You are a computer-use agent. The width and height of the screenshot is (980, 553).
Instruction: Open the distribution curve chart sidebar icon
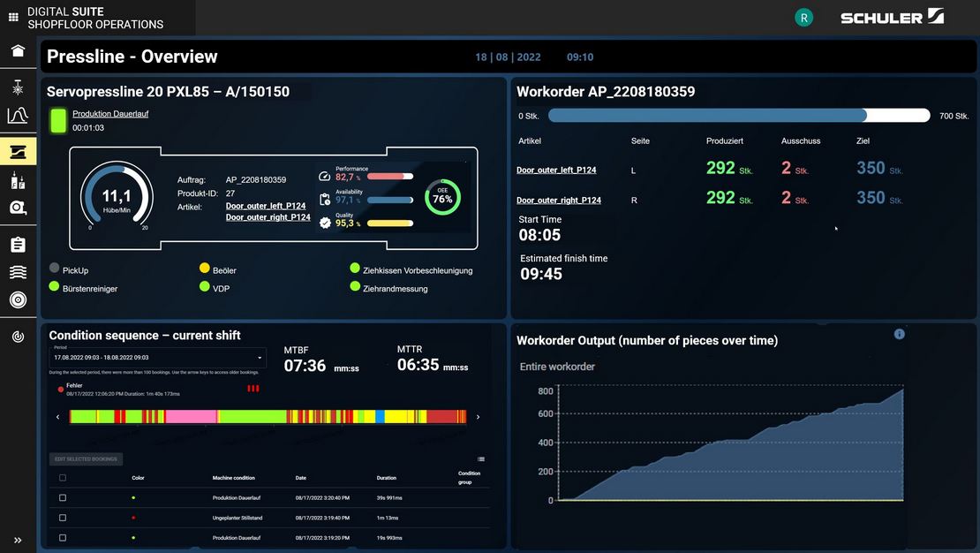click(19, 115)
